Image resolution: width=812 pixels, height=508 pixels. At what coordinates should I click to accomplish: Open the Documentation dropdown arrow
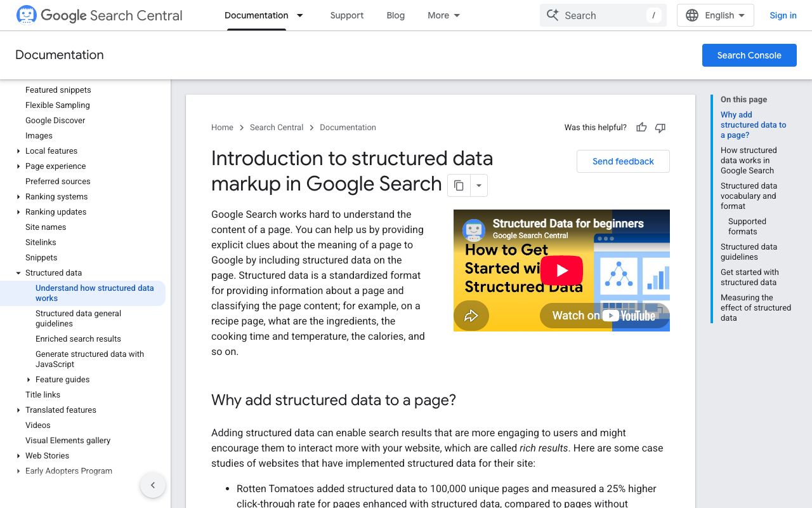pyautogui.click(x=300, y=15)
